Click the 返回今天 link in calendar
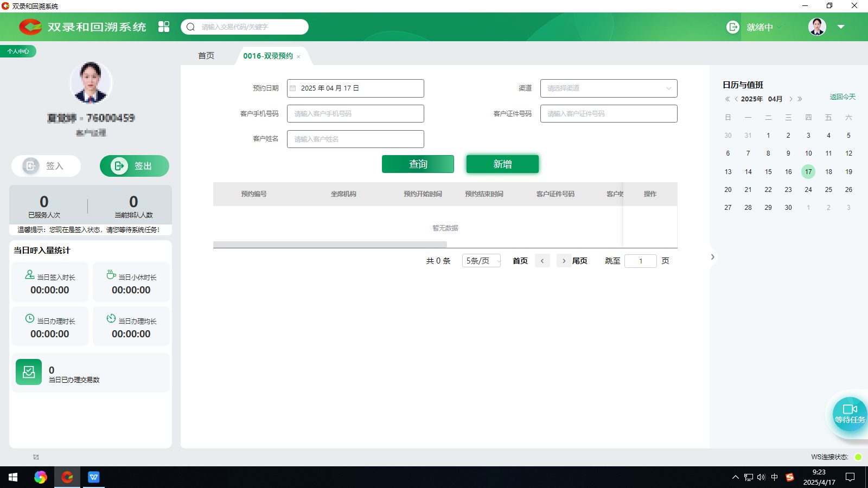 [x=842, y=97]
